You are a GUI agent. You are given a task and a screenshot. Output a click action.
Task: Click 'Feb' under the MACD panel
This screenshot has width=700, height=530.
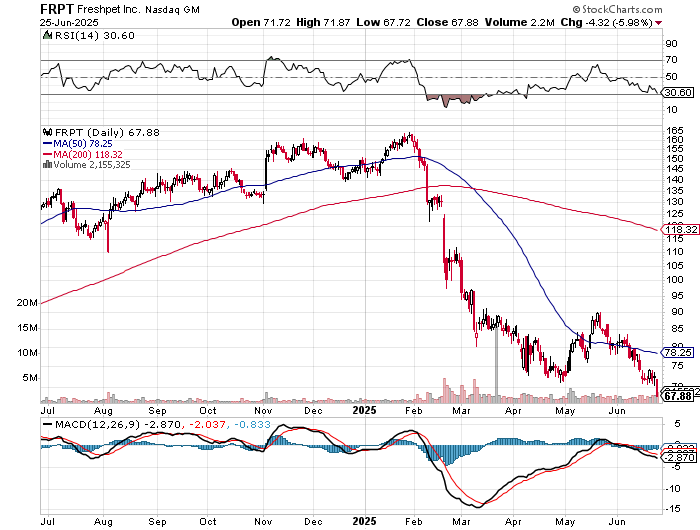[413, 522]
